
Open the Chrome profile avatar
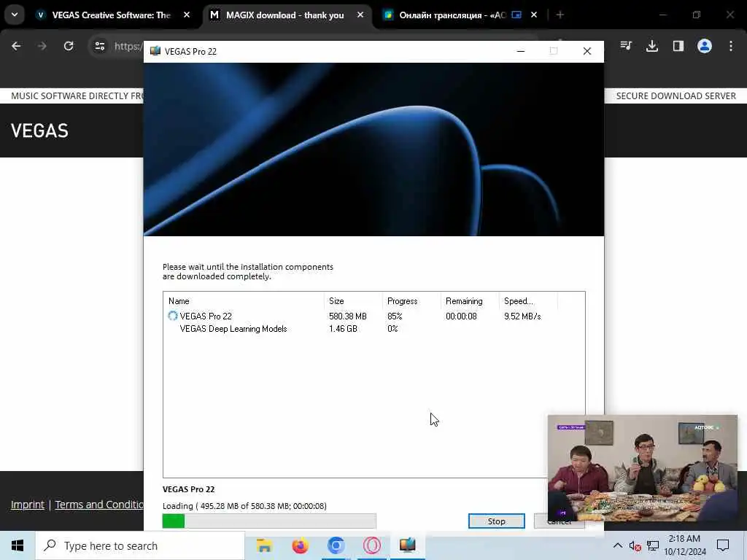tap(704, 46)
